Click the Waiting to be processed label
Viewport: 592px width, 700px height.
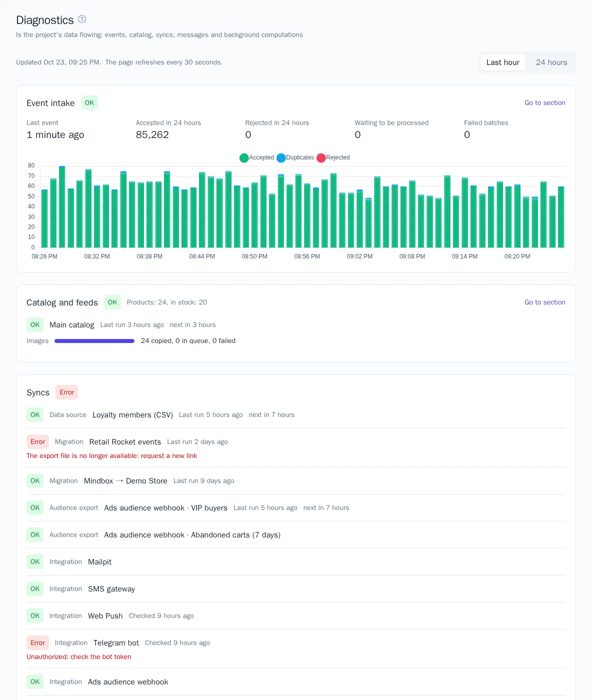pos(391,122)
